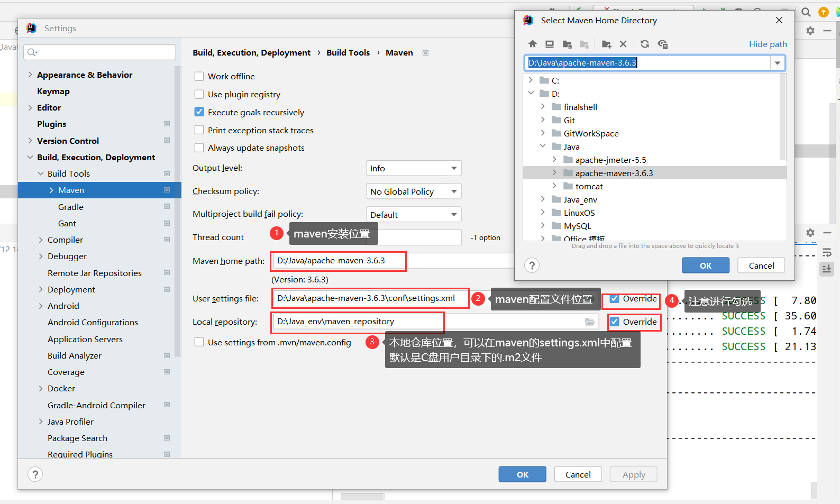Click the Hide path link
Screen dimensions: 840x504
coord(768,44)
